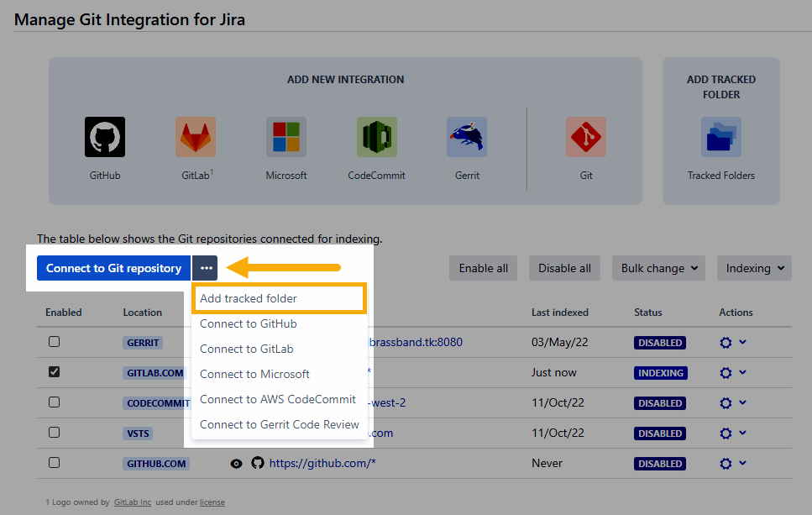This screenshot has width=812, height=515.
Task: Open the GitLab Inc footer link
Action: [x=133, y=502]
